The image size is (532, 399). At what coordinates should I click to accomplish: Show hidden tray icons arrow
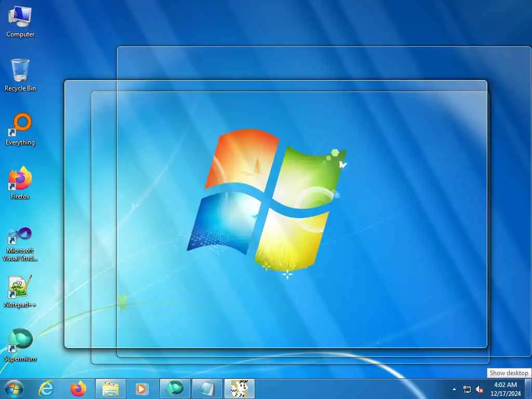(x=454, y=389)
